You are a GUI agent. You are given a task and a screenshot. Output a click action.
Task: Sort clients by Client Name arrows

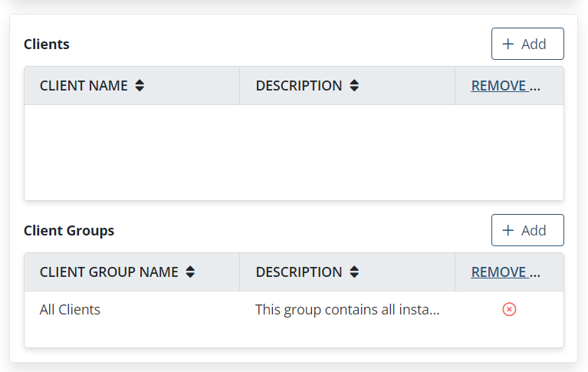(140, 86)
